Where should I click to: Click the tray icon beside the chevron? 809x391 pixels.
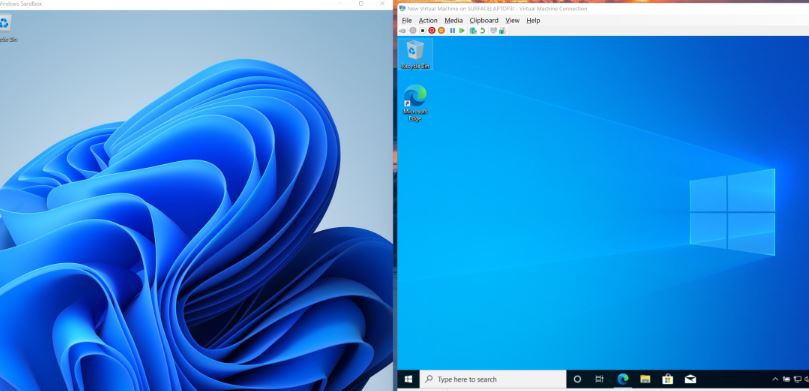(787, 379)
